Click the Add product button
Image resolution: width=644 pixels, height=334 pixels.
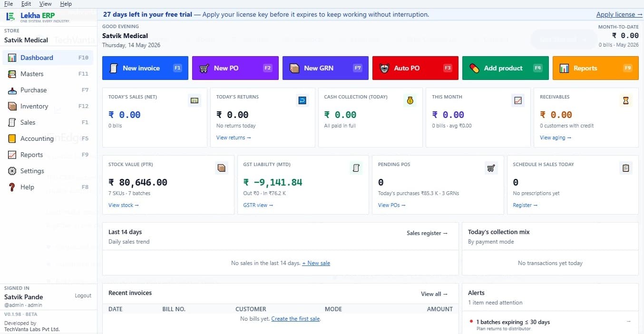[x=505, y=68]
